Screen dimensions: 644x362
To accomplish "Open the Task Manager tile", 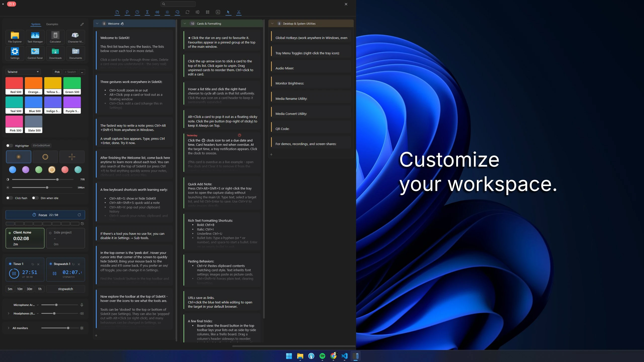I will point(35,37).
